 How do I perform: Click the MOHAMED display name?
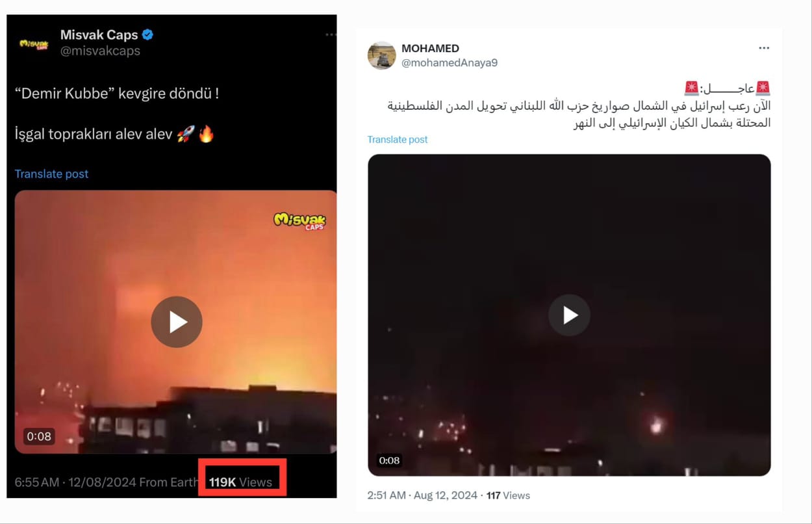tap(430, 48)
